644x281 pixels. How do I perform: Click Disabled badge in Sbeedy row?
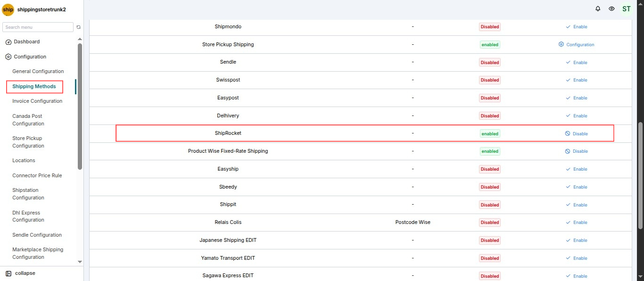[x=490, y=187]
